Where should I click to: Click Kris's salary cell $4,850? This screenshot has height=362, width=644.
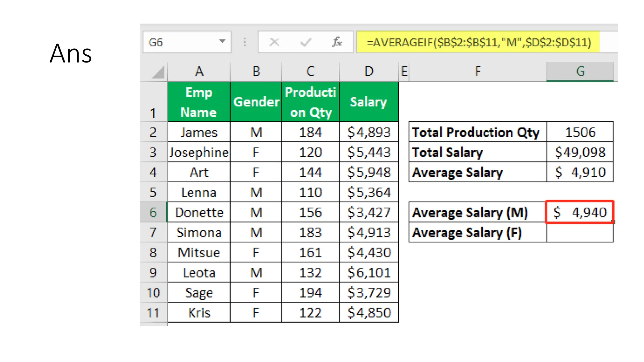pyautogui.click(x=369, y=313)
